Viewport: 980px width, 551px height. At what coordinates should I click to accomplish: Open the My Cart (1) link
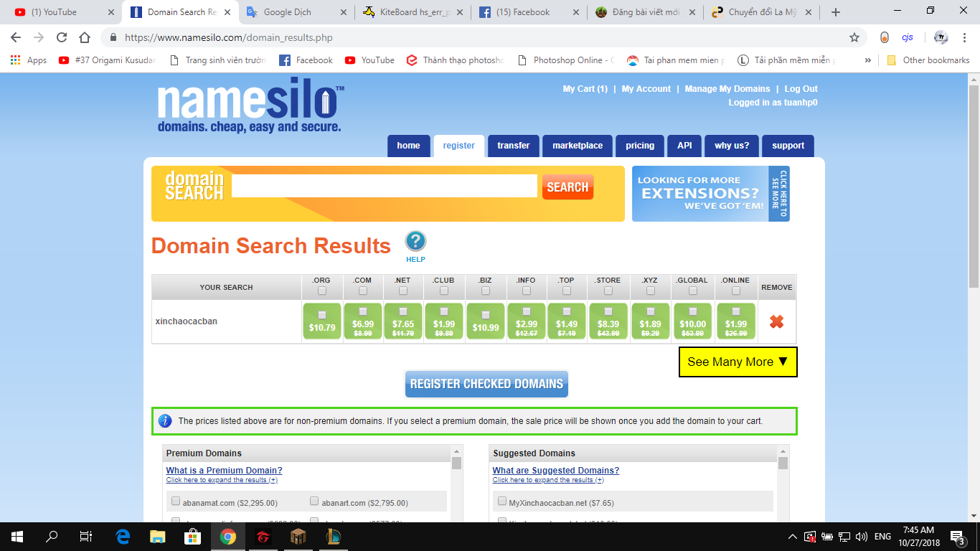click(585, 89)
